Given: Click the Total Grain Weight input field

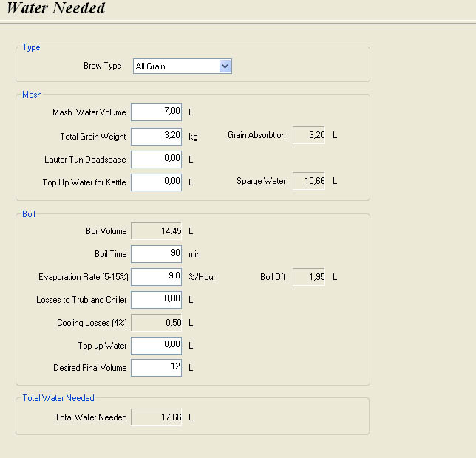Looking at the screenshot, I should [x=157, y=136].
